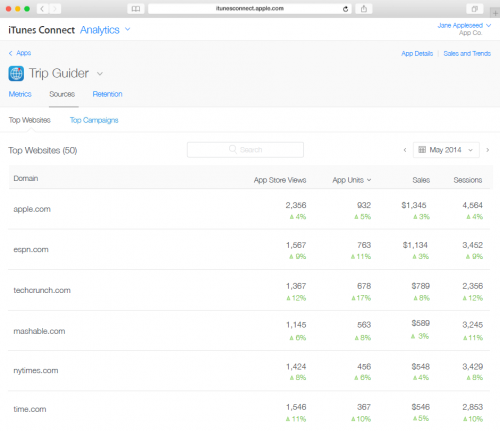
Task: Click the App Co. team label
Action: (470, 33)
